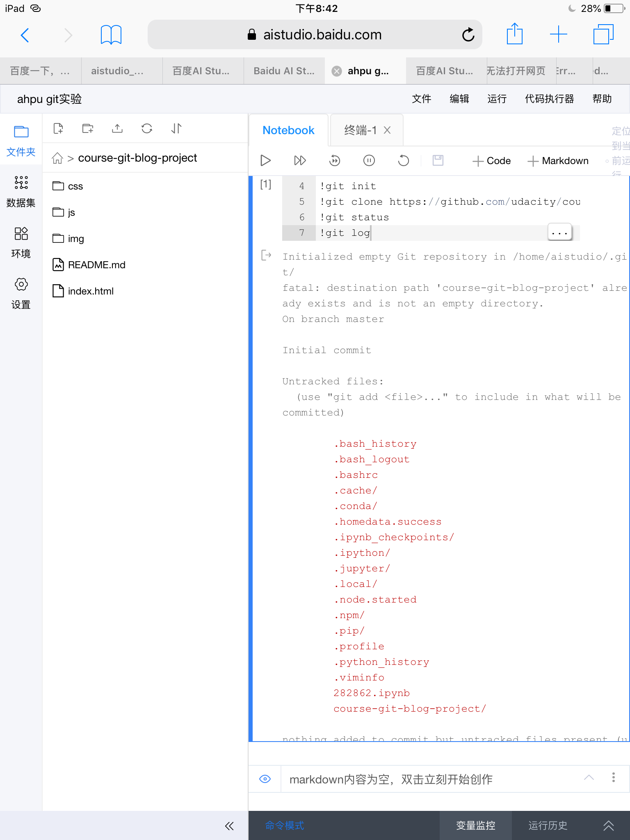Reload the aistudio.baidu.com page
The height and width of the screenshot is (840, 630).
pyautogui.click(x=468, y=35)
